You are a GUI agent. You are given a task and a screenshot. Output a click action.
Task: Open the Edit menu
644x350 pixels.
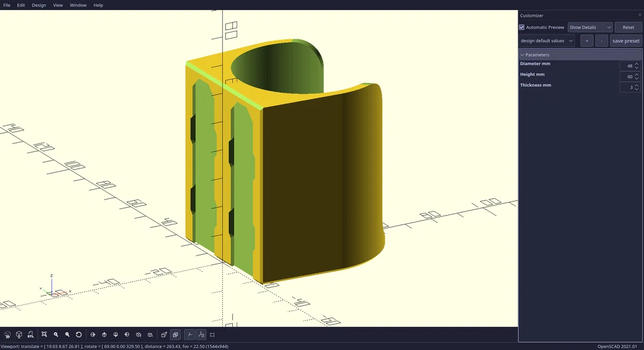[x=21, y=5]
